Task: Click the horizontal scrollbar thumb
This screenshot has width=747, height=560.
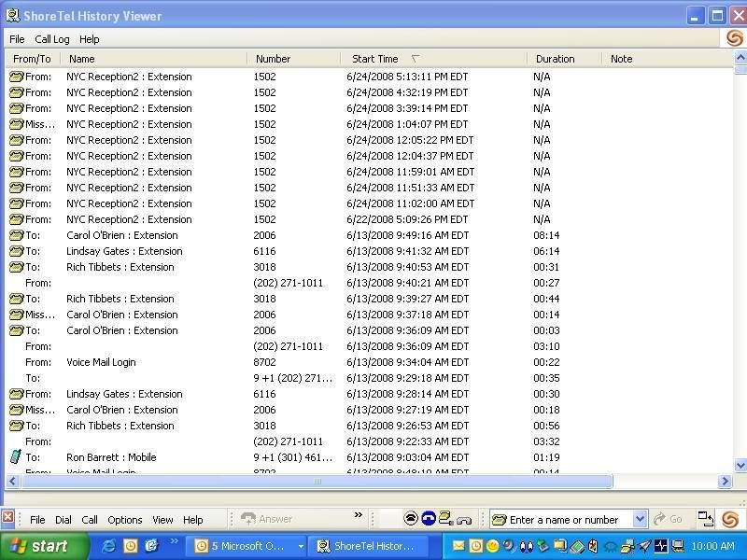Action: pos(317,481)
